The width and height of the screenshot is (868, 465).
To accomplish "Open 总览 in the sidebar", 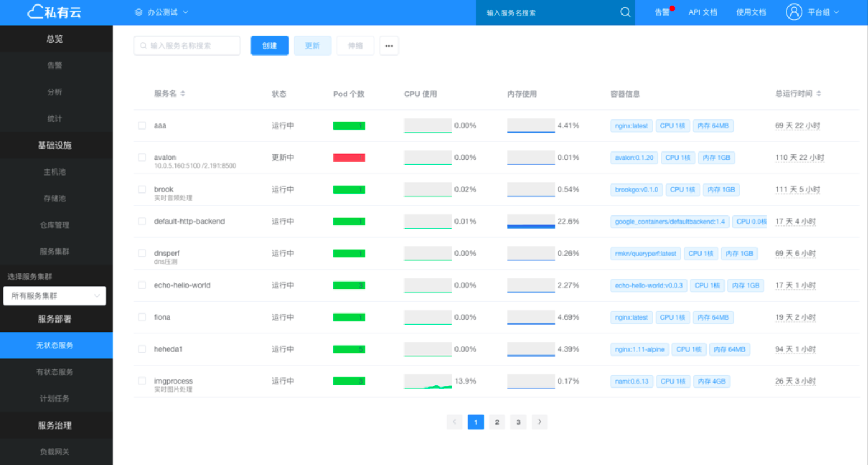I will pyautogui.click(x=54, y=39).
